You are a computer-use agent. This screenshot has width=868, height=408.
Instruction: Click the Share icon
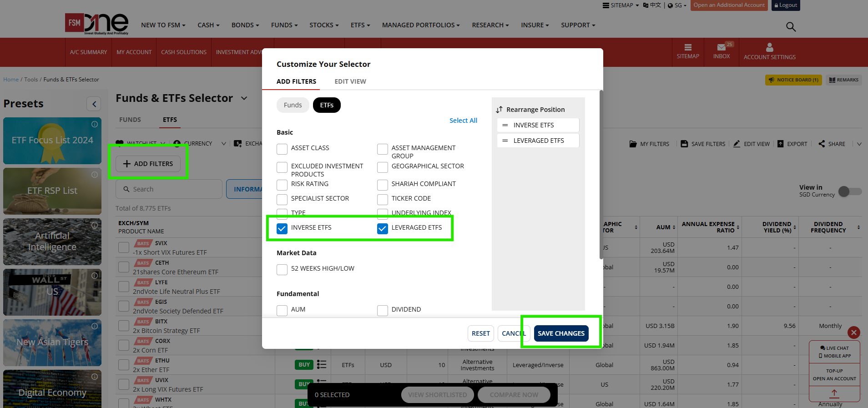pyautogui.click(x=822, y=144)
